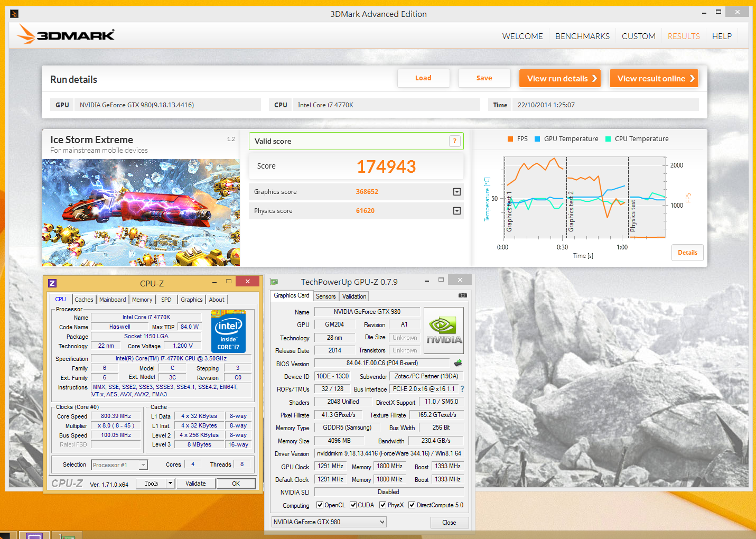Click the orange FPS legend swatch
Screen dimensions: 756x539
510,139
